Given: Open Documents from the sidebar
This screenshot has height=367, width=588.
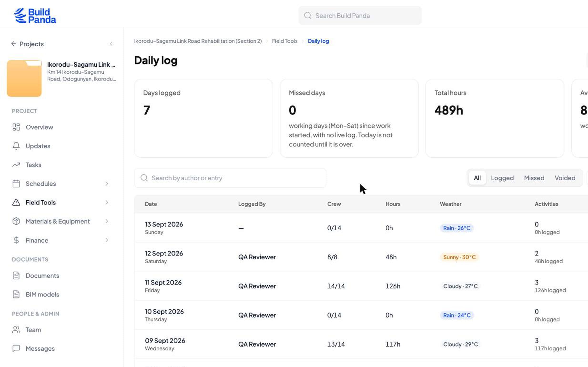Looking at the screenshot, I should [42, 276].
